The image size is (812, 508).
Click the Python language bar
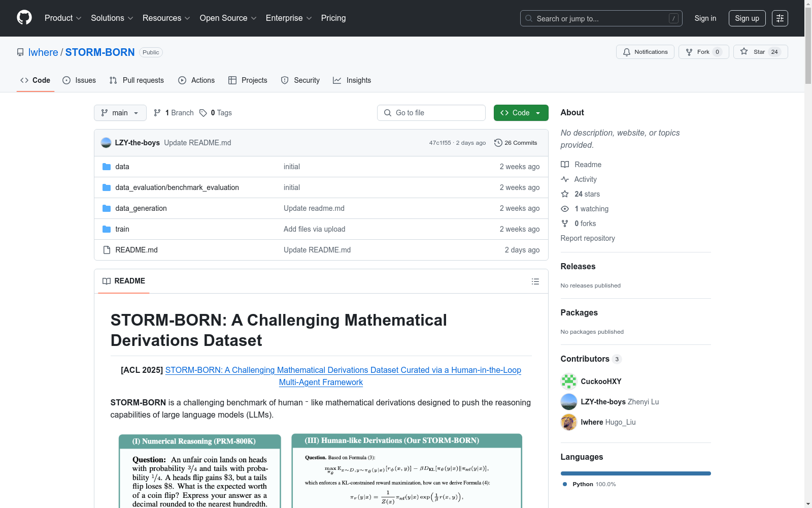point(636,473)
